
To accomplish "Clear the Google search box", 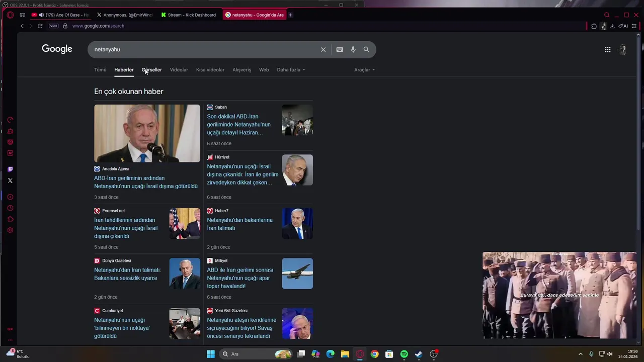I will pyautogui.click(x=323, y=49).
